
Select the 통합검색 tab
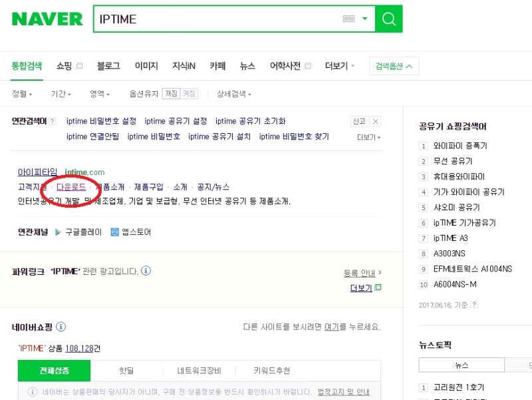27,66
